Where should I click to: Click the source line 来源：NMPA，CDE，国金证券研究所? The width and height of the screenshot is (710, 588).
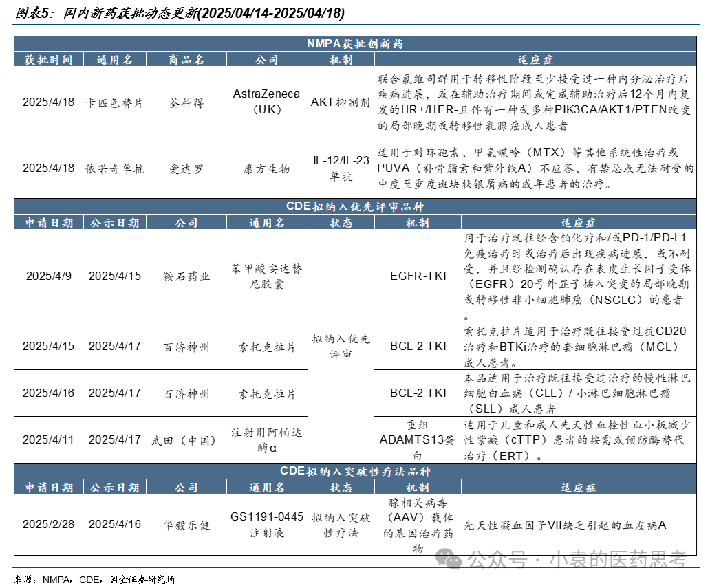point(95,579)
